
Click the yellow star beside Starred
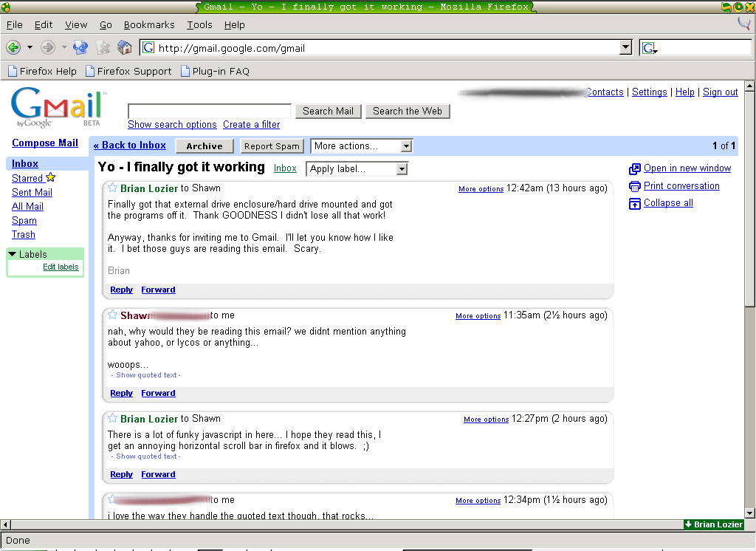[x=51, y=177]
